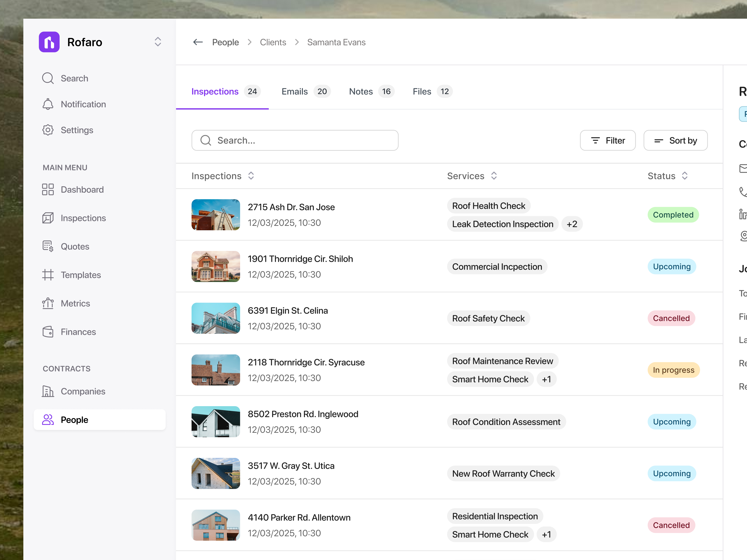The image size is (747, 560).
Task: Sort the Inspections column
Action: [x=251, y=175]
